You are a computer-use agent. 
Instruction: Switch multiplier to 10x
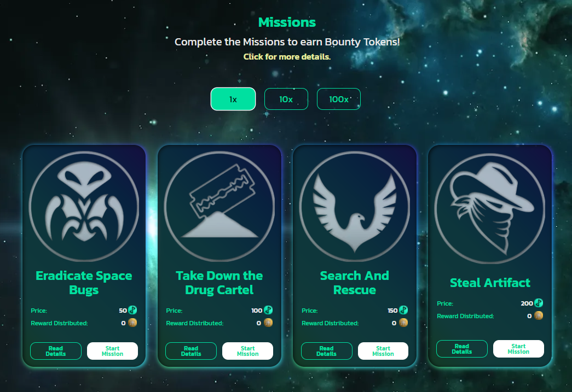coord(286,99)
